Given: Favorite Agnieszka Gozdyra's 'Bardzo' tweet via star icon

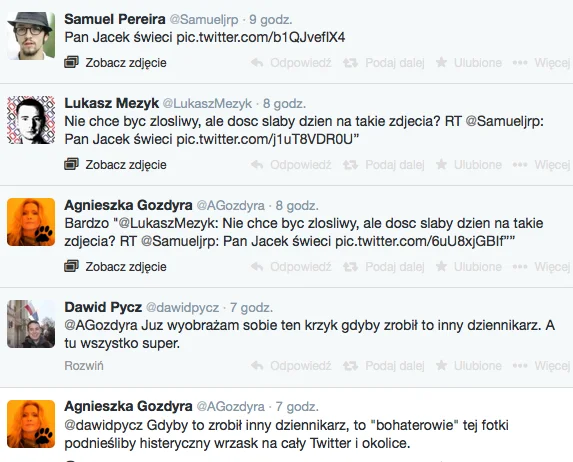Looking at the screenshot, I should pos(441,266).
